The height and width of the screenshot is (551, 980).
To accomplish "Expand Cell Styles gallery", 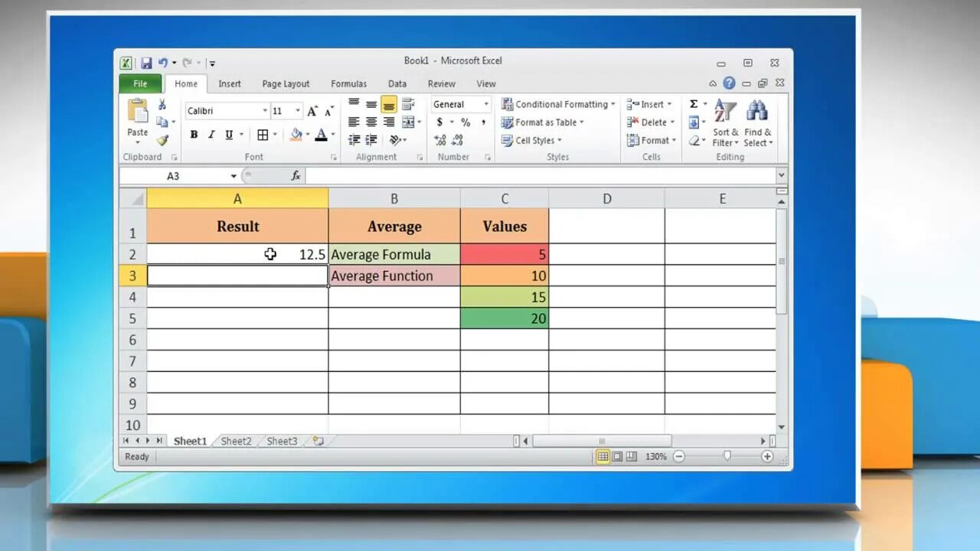I will click(532, 140).
